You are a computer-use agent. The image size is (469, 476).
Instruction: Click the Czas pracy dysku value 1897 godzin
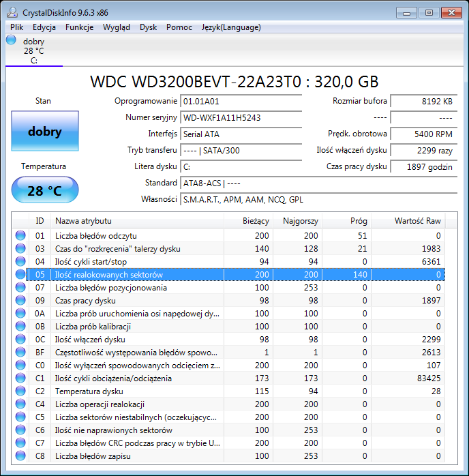pyautogui.click(x=424, y=167)
